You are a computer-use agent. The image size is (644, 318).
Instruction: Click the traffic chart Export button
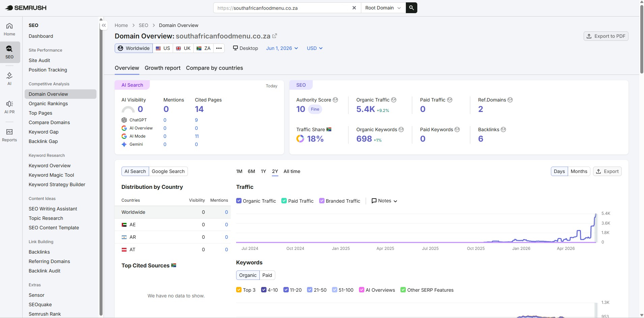tap(607, 171)
